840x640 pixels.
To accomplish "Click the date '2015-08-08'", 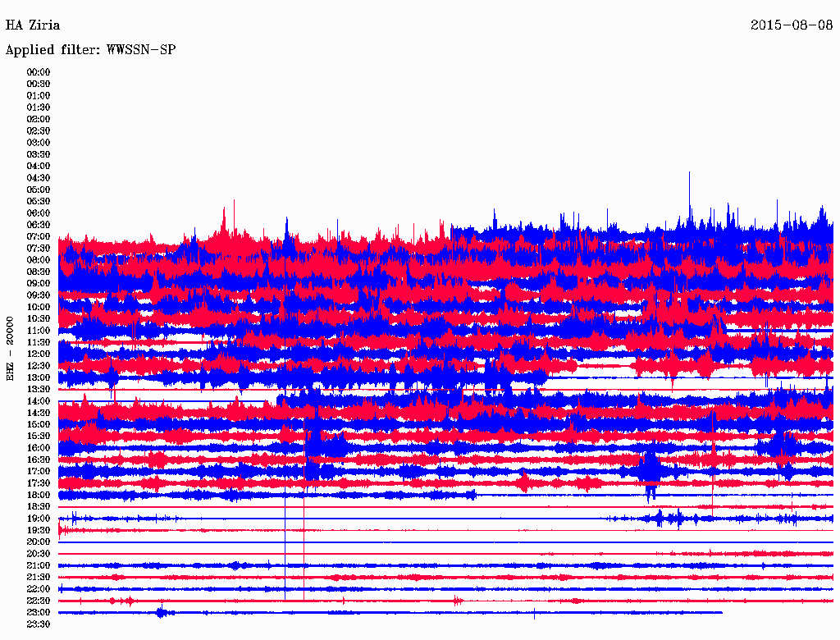I will [x=792, y=25].
